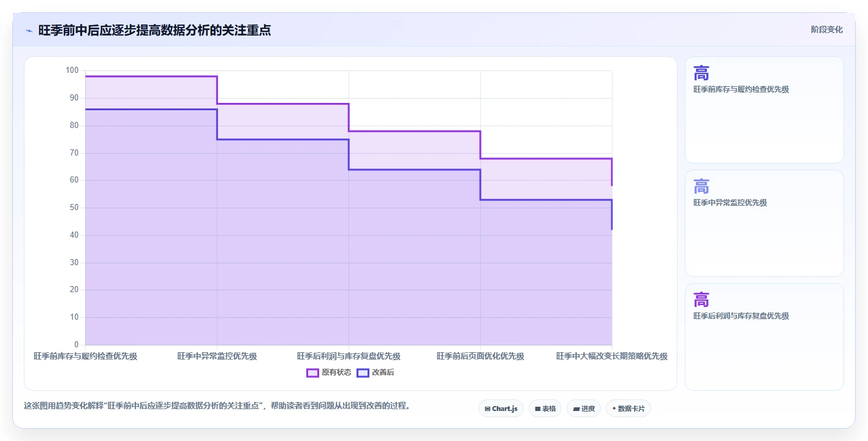868x441 pixels.
Task: Click the description text below the chart
Action: tap(217, 405)
